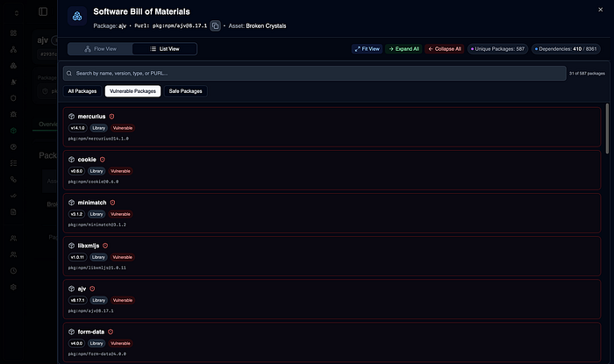The height and width of the screenshot is (364, 614).
Task: Show All Packages filter
Action: (82, 91)
